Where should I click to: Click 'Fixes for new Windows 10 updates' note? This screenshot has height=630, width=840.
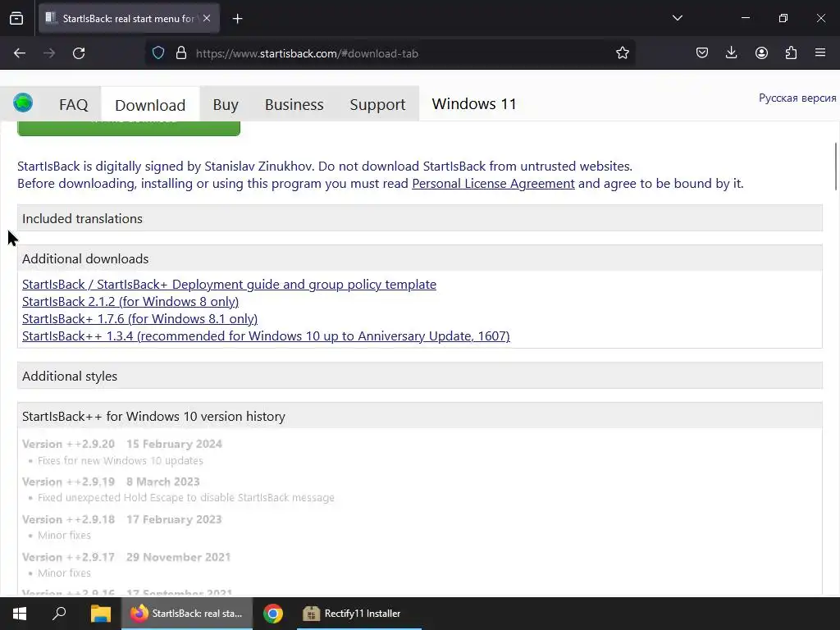coord(121,461)
